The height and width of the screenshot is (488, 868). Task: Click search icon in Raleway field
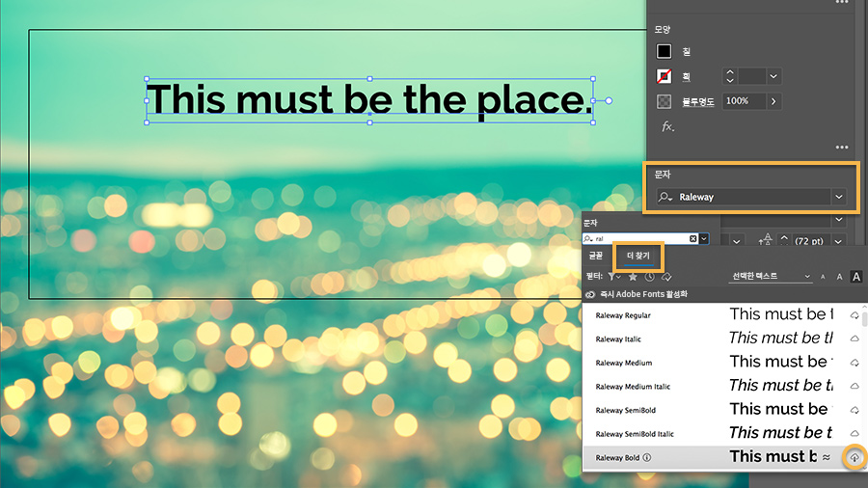pyautogui.click(x=665, y=197)
